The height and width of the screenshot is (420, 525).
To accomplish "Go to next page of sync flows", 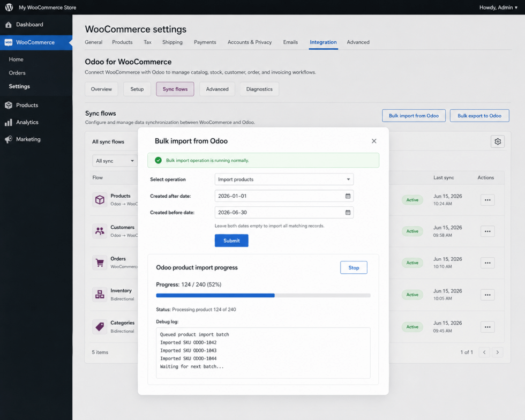I will pyautogui.click(x=498, y=352).
